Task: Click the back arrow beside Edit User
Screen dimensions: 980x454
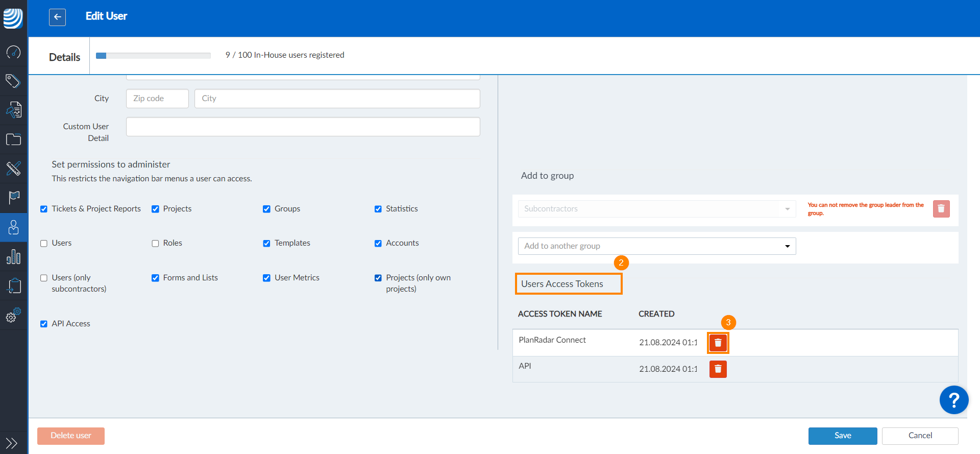Action: click(57, 17)
